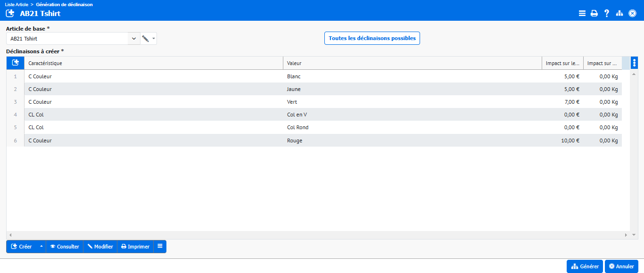Open the hamburger menu in the header
This screenshot has height=273, width=644.
[582, 14]
